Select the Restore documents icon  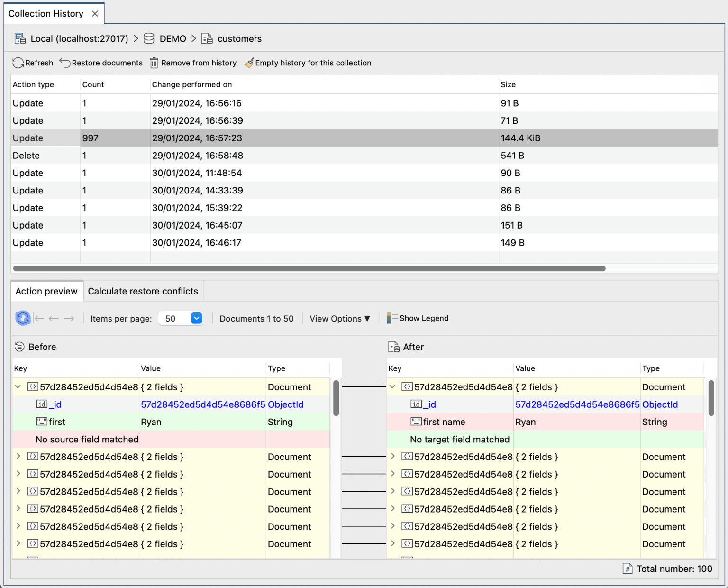64,63
